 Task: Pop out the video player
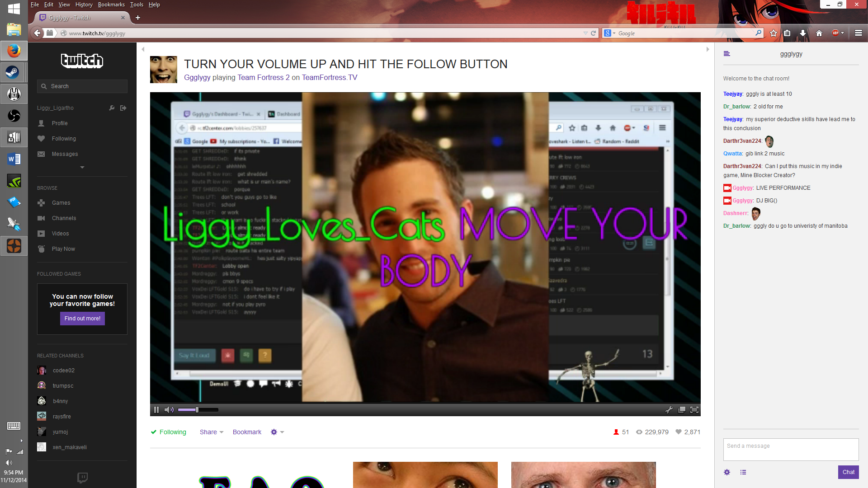click(x=682, y=410)
